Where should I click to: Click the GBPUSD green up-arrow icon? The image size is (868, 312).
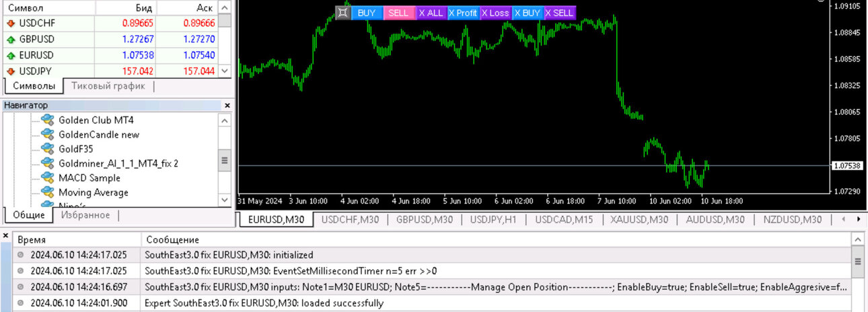[x=11, y=39]
